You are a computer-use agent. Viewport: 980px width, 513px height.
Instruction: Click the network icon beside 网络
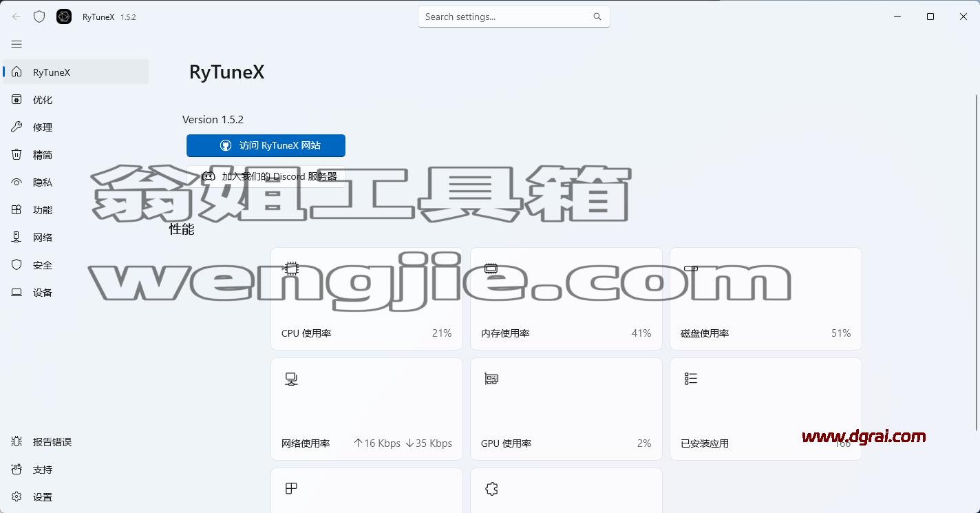[x=17, y=237]
